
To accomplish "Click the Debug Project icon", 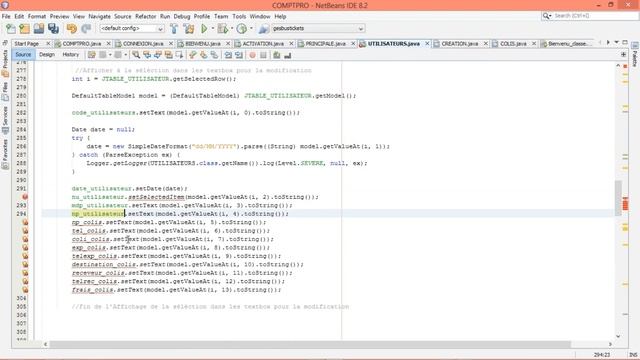I will 222,29.
